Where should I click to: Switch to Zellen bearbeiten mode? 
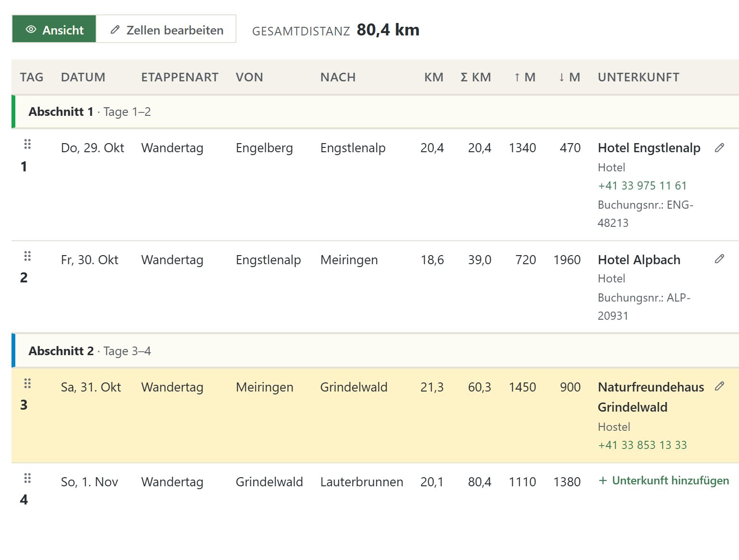pyautogui.click(x=166, y=30)
